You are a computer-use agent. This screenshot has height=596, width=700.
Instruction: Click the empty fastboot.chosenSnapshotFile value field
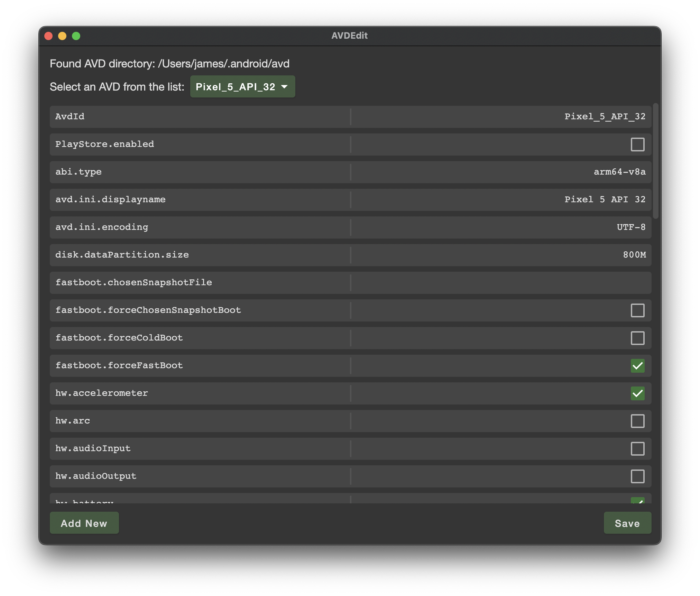click(501, 283)
